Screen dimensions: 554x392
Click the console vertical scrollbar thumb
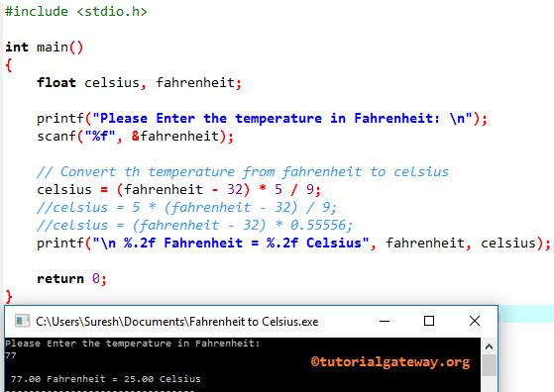click(x=489, y=365)
